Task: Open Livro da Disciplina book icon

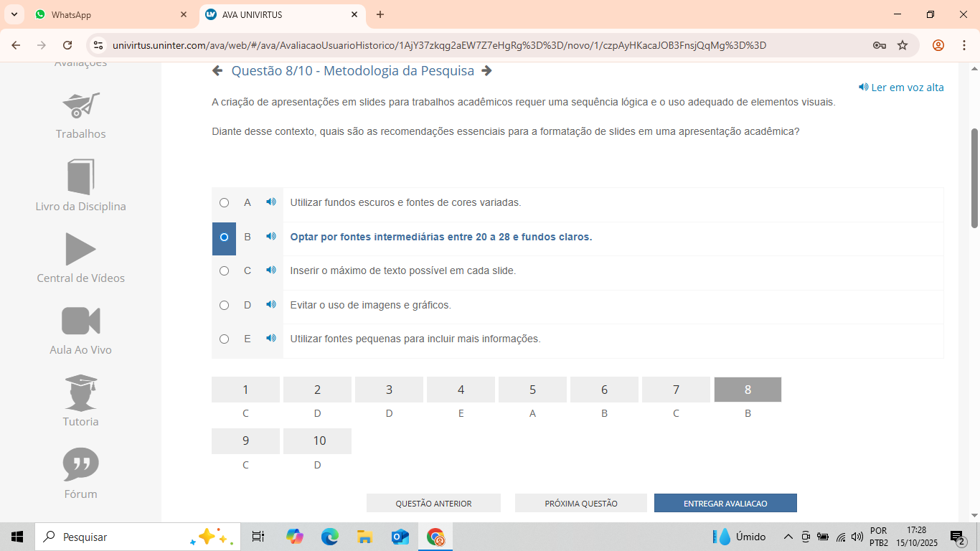Action: (81, 176)
